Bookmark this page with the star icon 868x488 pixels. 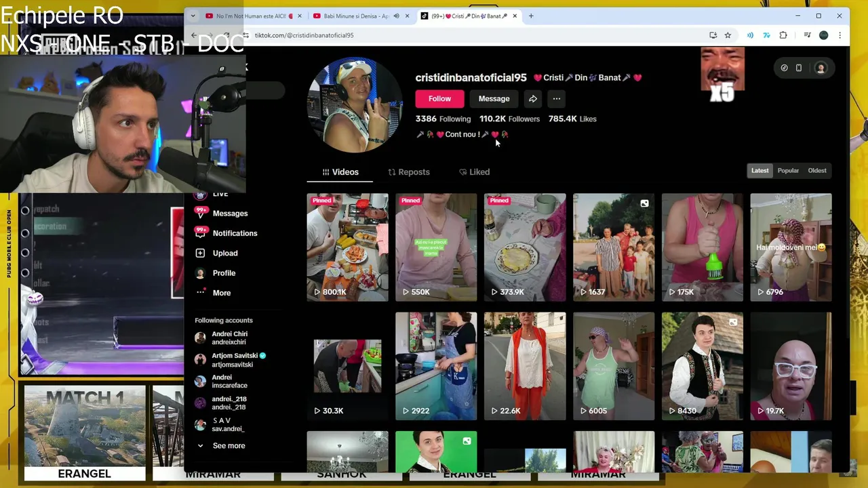pyautogui.click(x=728, y=35)
